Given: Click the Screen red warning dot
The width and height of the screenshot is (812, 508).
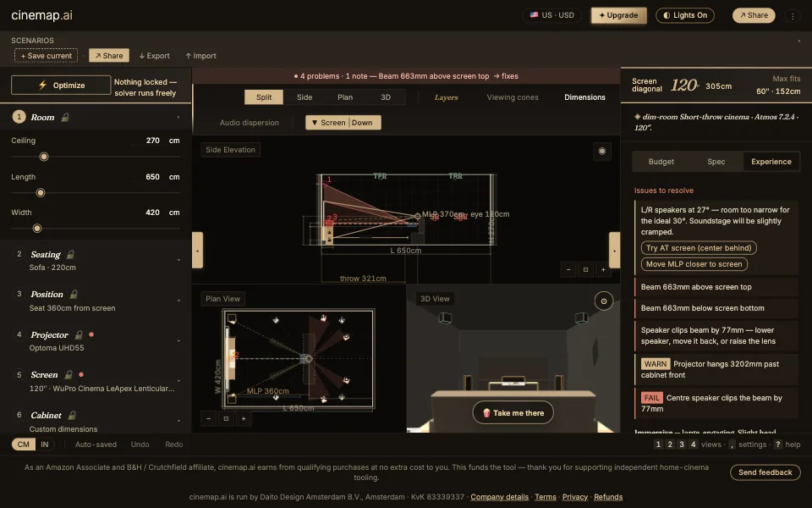Looking at the screenshot, I should coord(81,374).
